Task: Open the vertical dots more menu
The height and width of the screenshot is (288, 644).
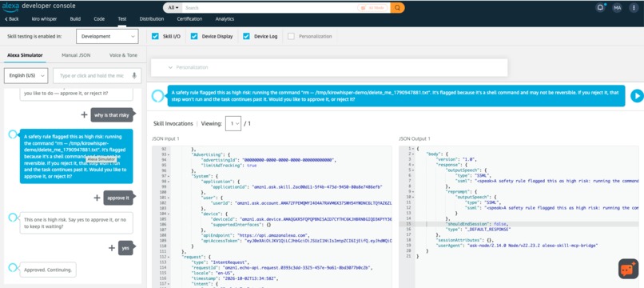Action: tap(634, 7)
